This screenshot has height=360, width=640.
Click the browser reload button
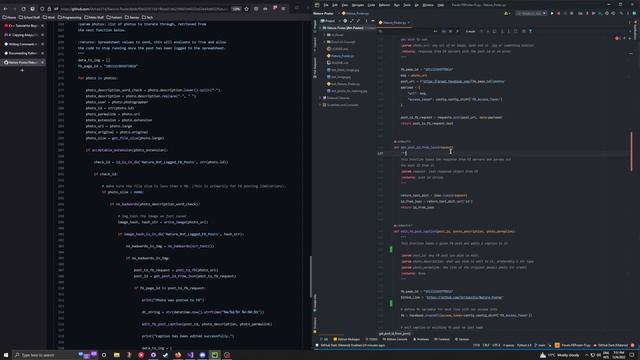pyautogui.click(x=23, y=9)
